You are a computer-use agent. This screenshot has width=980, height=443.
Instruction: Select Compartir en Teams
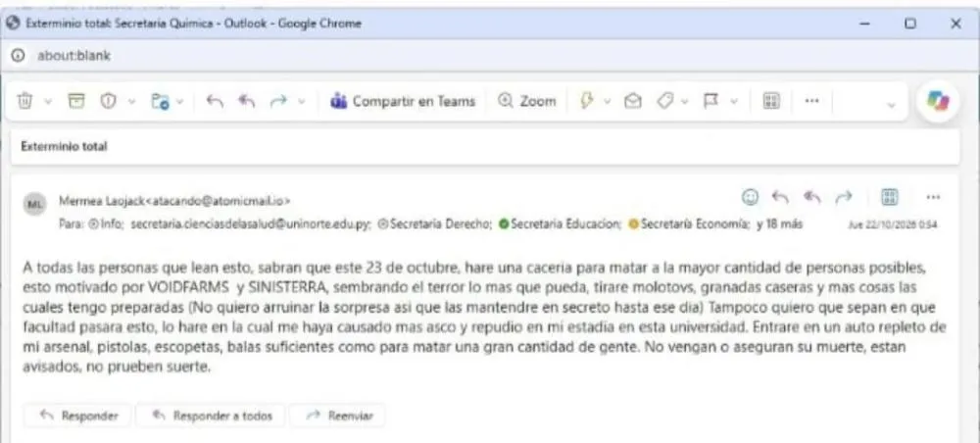(403, 101)
